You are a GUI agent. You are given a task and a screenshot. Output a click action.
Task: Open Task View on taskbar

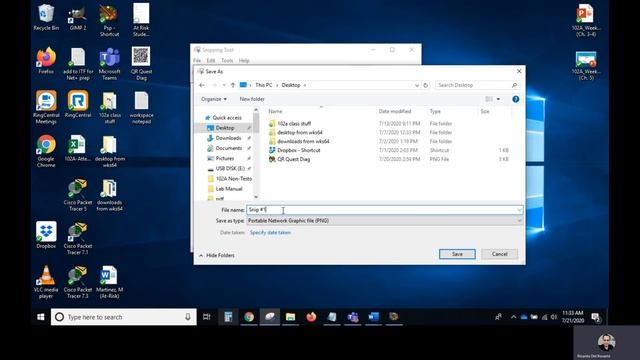(207, 317)
